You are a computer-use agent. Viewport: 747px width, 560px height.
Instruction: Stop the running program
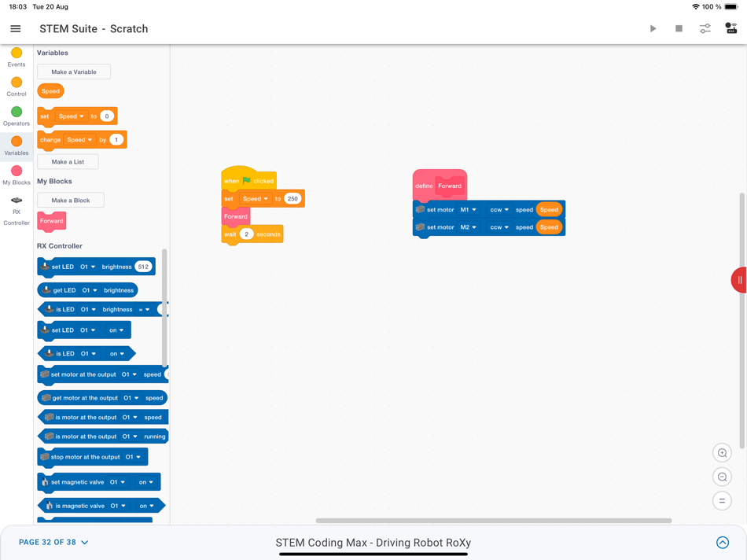coord(679,28)
